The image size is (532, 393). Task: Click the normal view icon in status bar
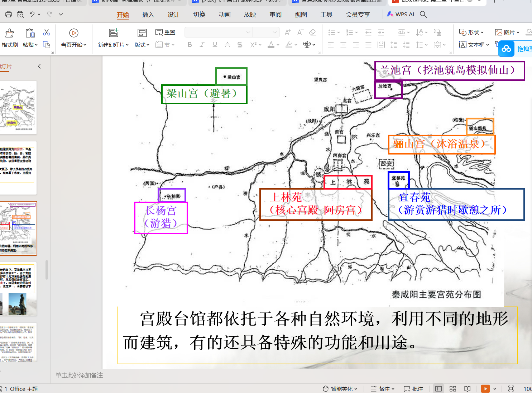[x=438, y=389]
